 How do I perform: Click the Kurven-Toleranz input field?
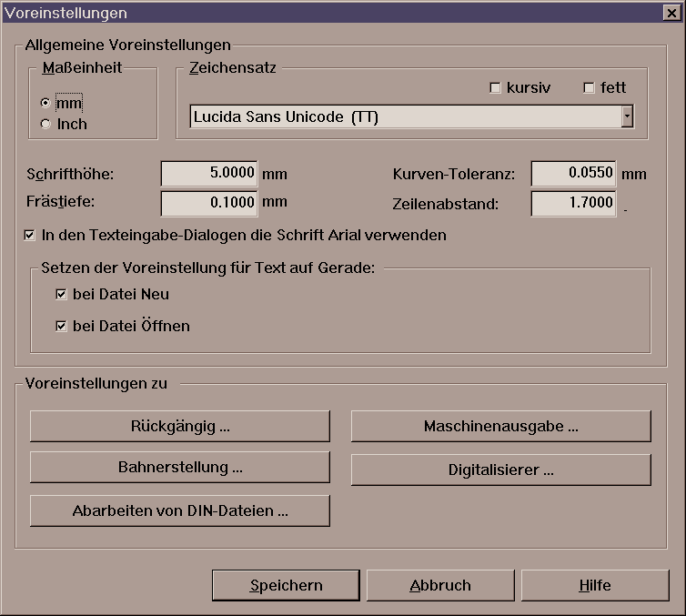point(572,173)
